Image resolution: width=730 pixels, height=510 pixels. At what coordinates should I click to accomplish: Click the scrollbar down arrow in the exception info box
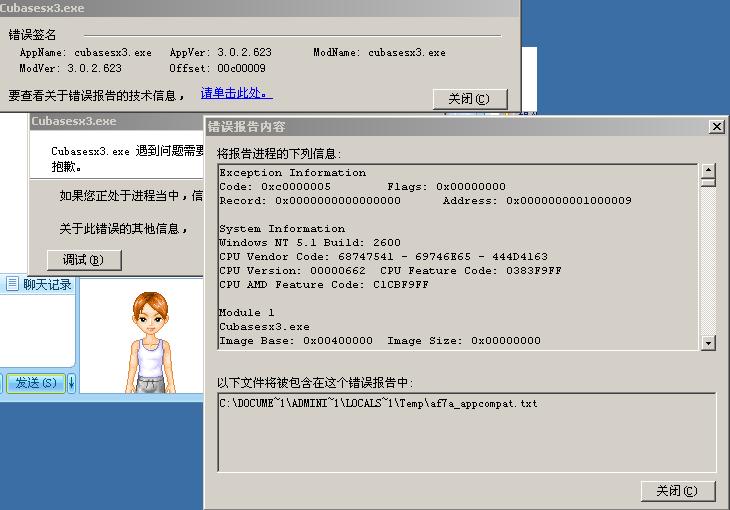click(708, 343)
